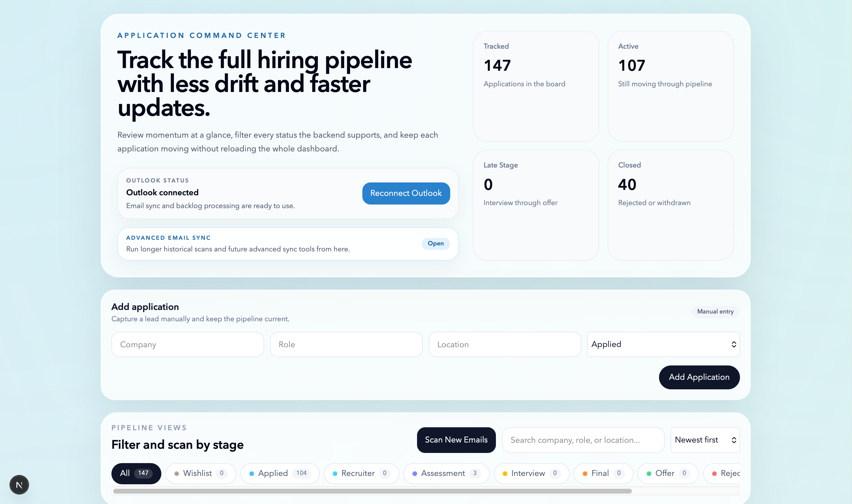Filter pipeline by Offer stage
Image resolution: width=852 pixels, height=504 pixels.
pos(668,474)
